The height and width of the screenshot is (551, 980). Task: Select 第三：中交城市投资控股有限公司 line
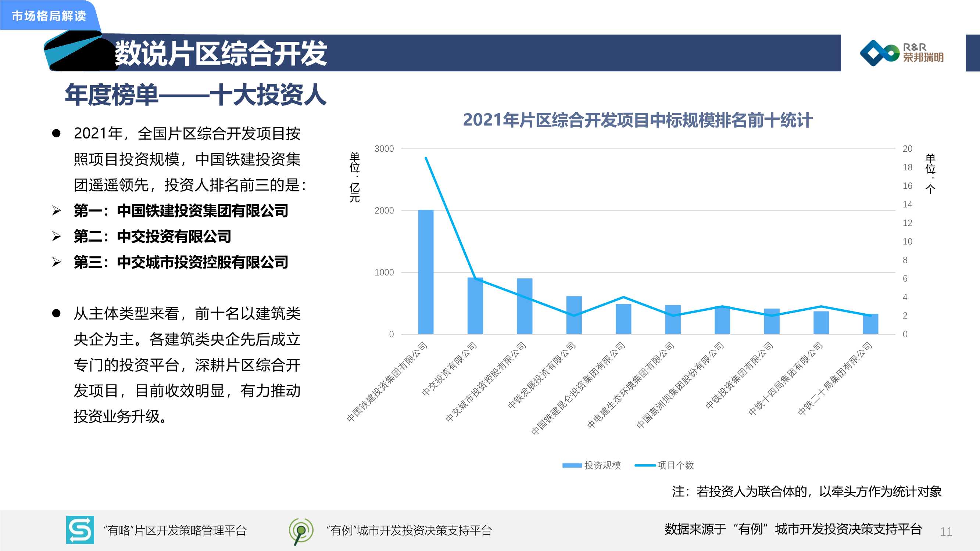click(x=181, y=262)
